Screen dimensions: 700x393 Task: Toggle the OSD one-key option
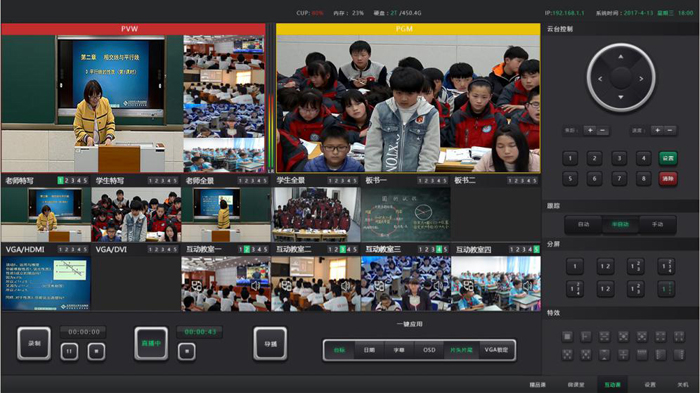pos(429,350)
